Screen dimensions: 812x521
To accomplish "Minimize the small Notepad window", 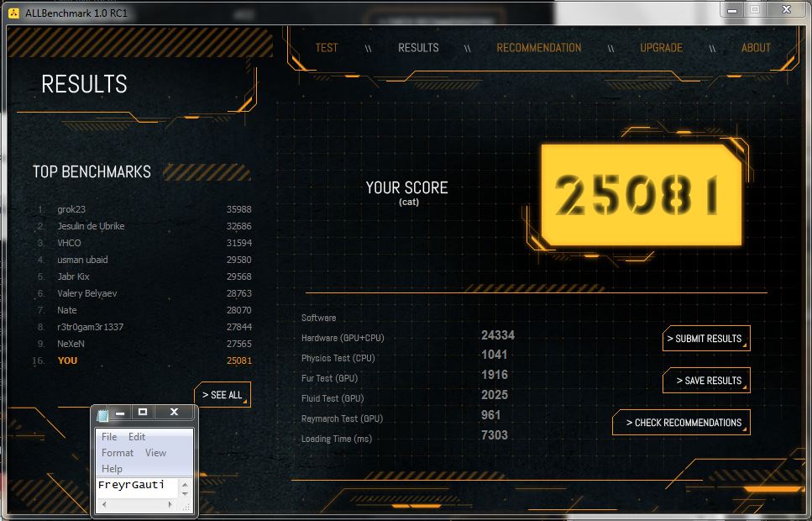I will pyautogui.click(x=121, y=413).
